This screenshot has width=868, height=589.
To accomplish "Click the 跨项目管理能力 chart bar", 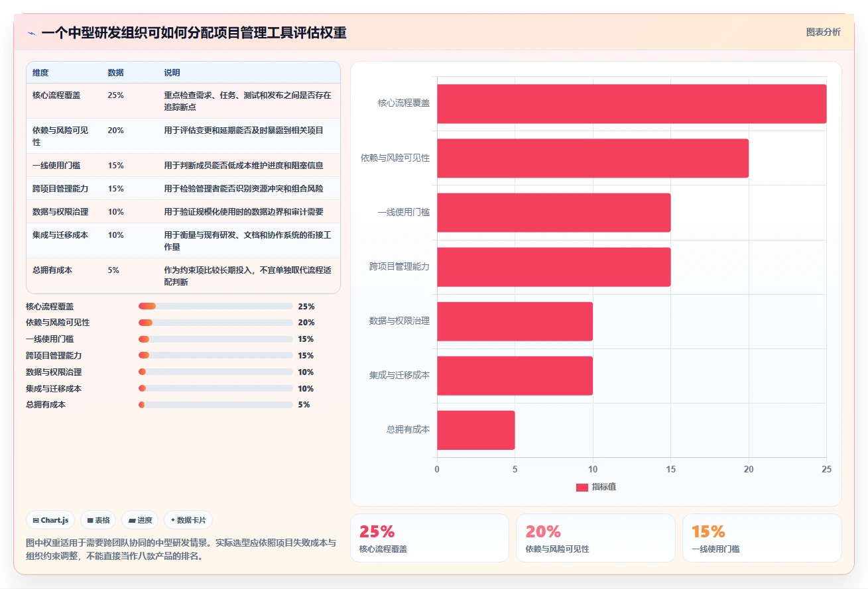I will 554,267.
